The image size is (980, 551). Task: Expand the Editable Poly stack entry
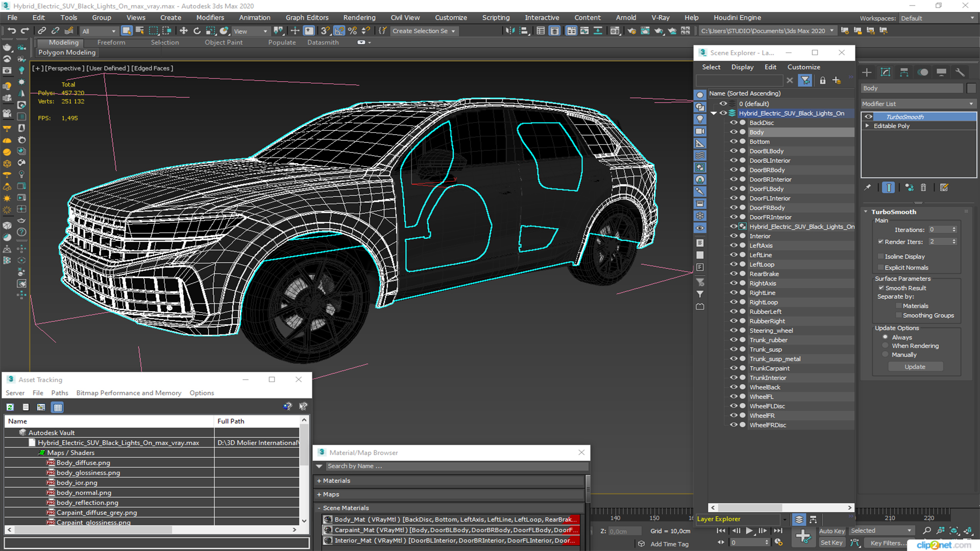pyautogui.click(x=867, y=126)
